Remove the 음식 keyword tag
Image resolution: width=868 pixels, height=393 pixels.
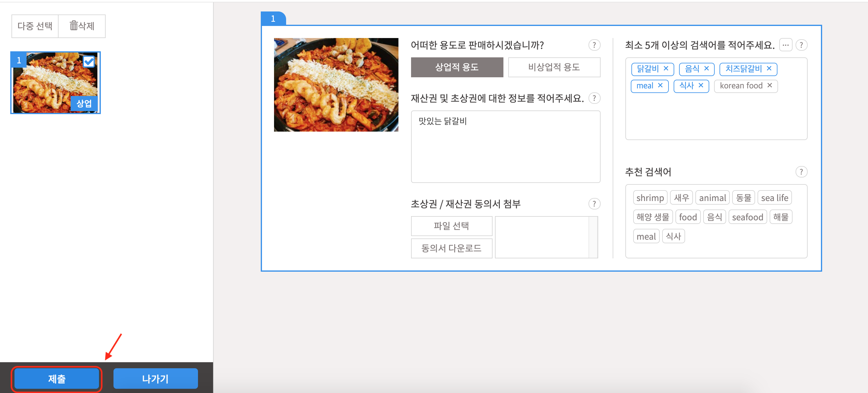[x=706, y=69]
